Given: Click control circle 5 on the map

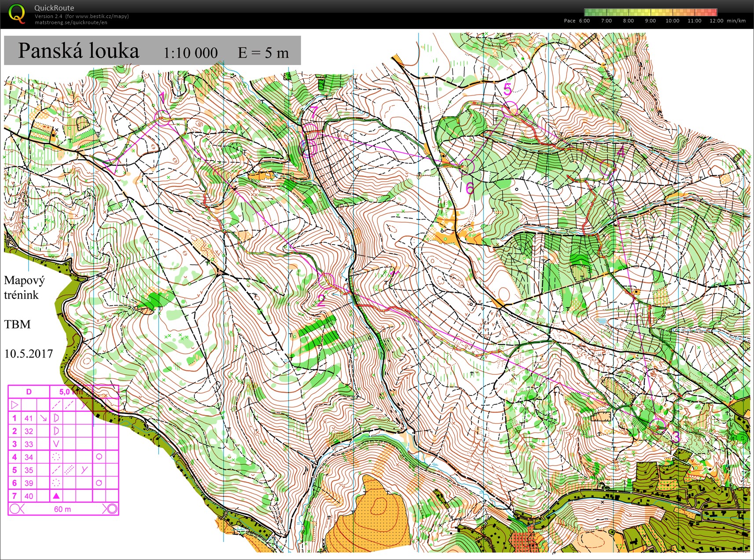Looking at the screenshot, I should pos(510,109).
